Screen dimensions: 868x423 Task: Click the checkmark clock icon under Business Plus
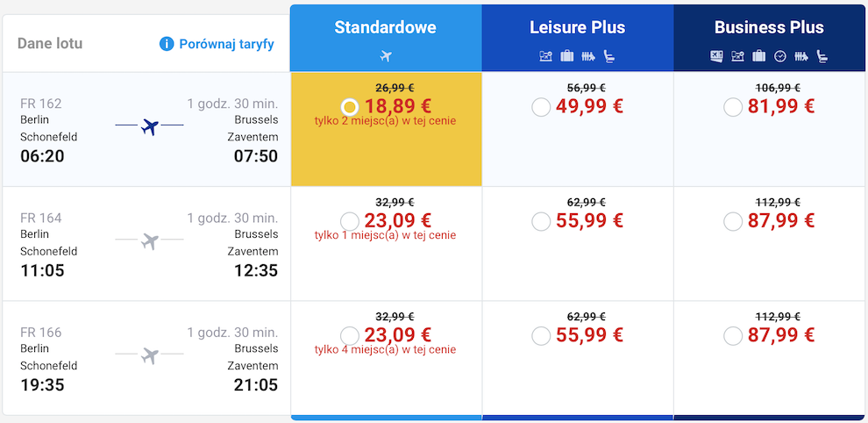[780, 56]
